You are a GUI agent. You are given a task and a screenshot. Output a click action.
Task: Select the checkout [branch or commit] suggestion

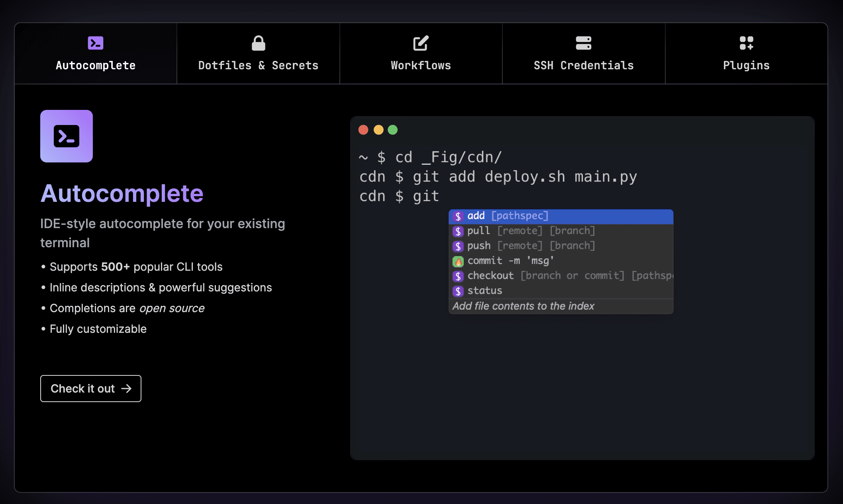tap(561, 276)
